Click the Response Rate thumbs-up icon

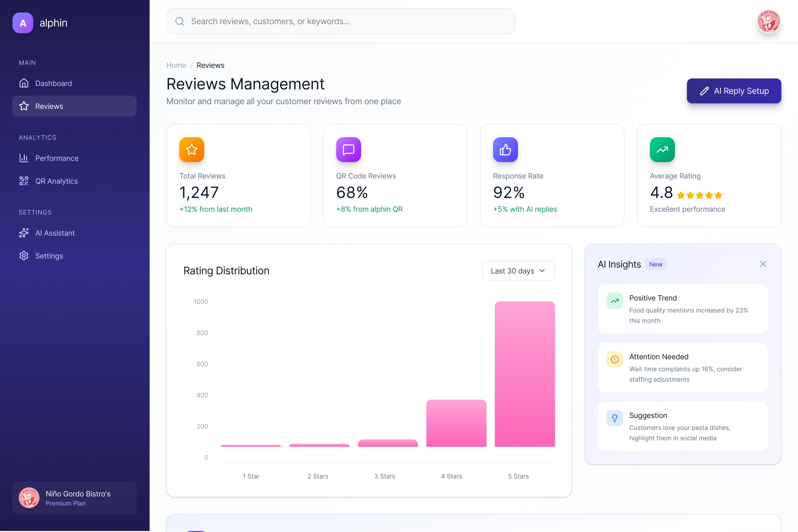(x=505, y=150)
